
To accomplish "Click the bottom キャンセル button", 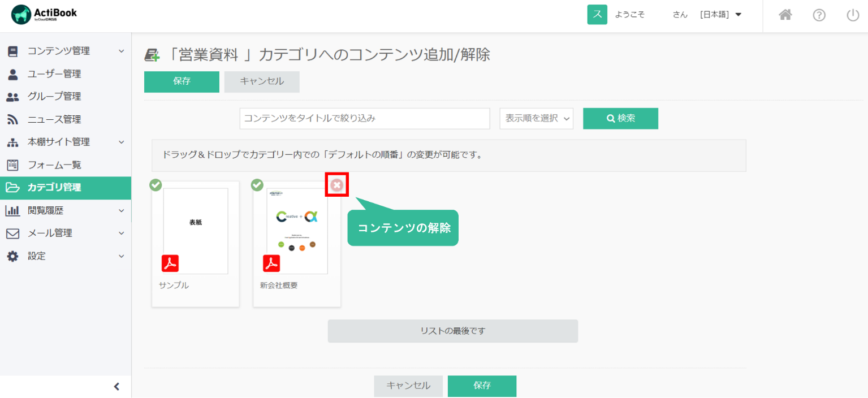I will [x=408, y=386].
